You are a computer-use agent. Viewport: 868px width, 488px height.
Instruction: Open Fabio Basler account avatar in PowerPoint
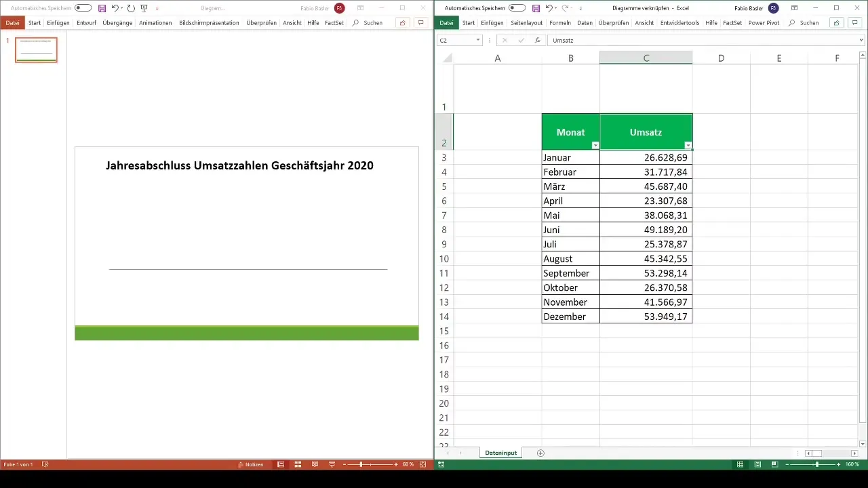pyautogui.click(x=339, y=8)
